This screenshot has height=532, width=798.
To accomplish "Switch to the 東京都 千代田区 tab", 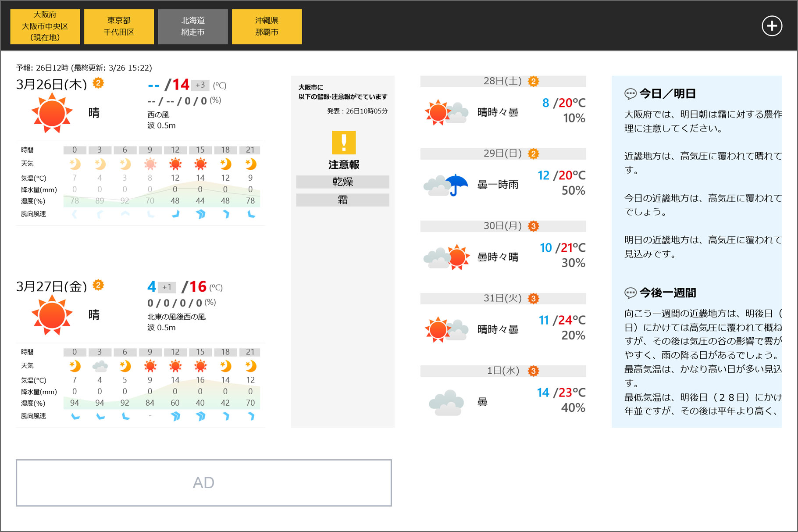I will coord(119,27).
